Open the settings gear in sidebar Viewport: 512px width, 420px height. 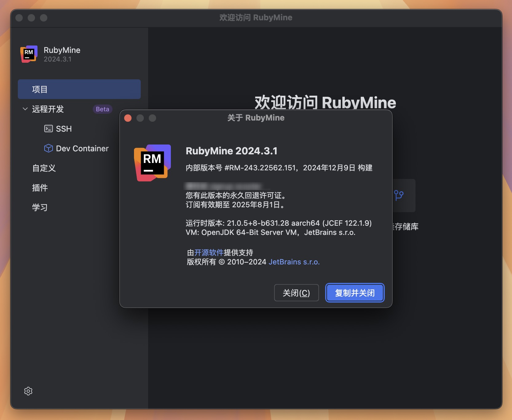[28, 391]
